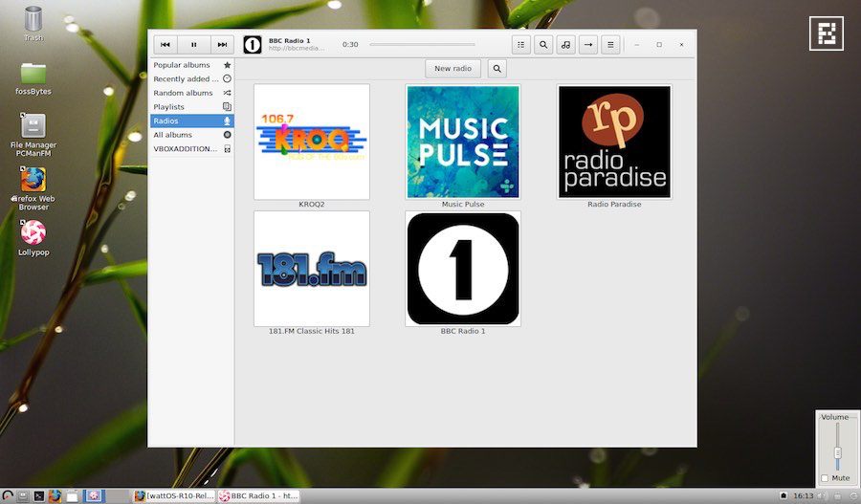Click the tray notification icon beside clock
This screenshot has width=861, height=504.
[784, 496]
